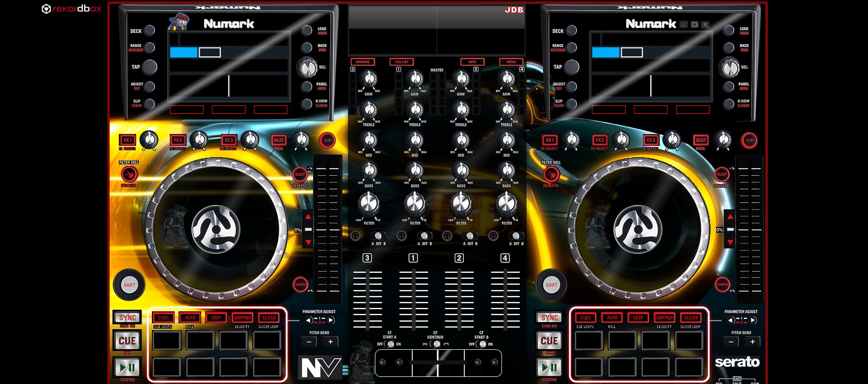Viewport: 868px width, 384px height.
Task: Toggle the SCRATCH button on right deck
Action: (722, 284)
